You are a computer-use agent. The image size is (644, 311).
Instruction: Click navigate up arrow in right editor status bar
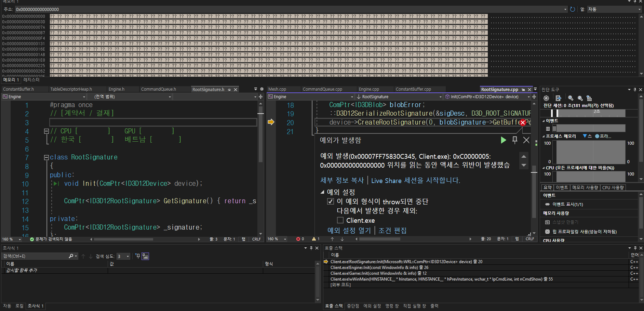[x=332, y=239]
